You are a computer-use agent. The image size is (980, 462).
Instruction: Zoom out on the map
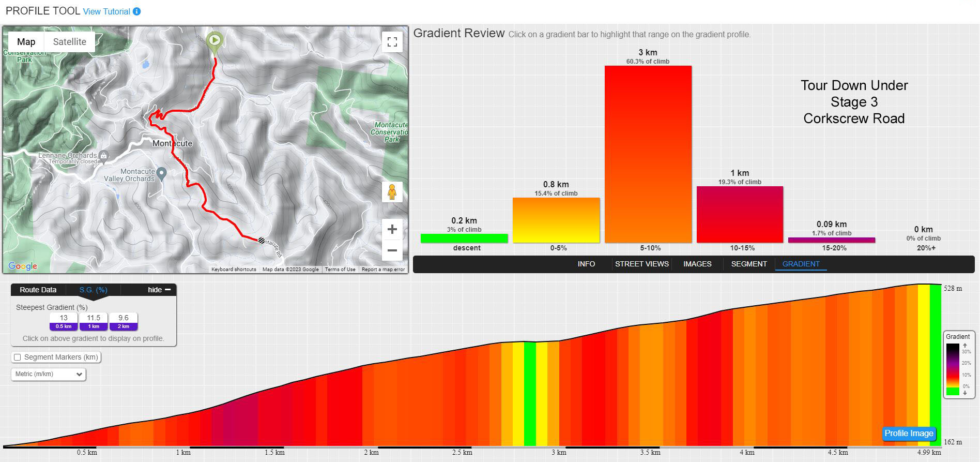pyautogui.click(x=392, y=250)
